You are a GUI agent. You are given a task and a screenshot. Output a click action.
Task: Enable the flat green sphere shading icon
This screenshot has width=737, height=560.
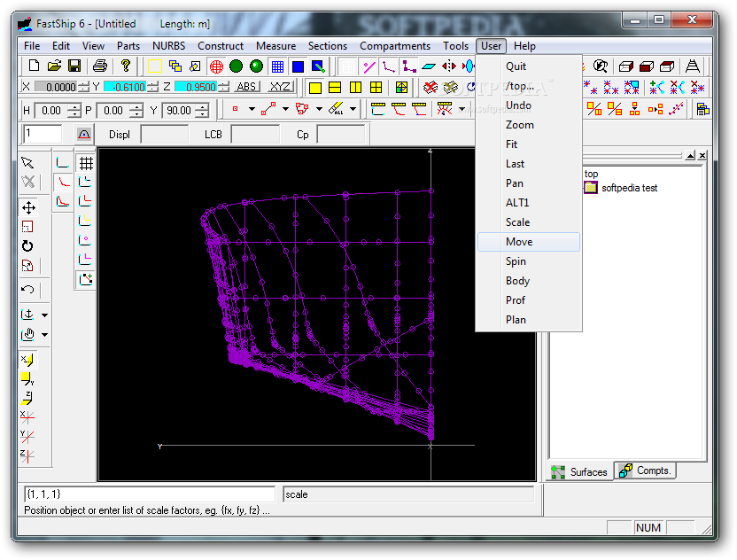236,66
